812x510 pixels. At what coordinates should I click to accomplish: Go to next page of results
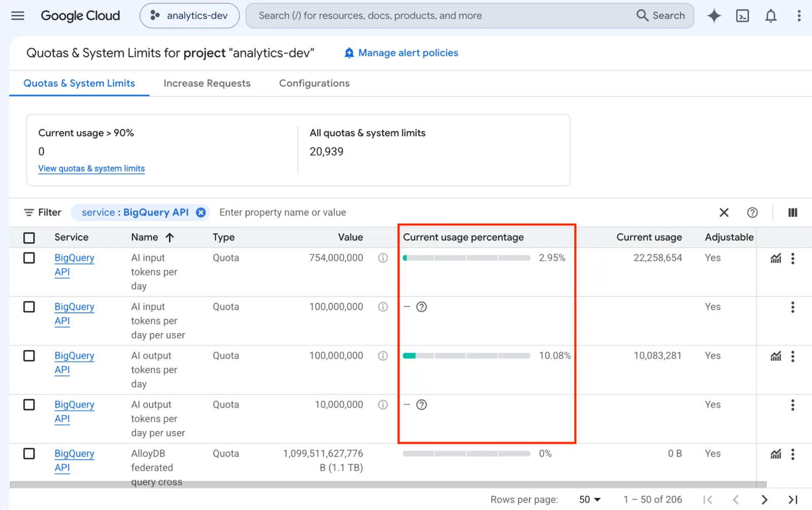point(764,500)
